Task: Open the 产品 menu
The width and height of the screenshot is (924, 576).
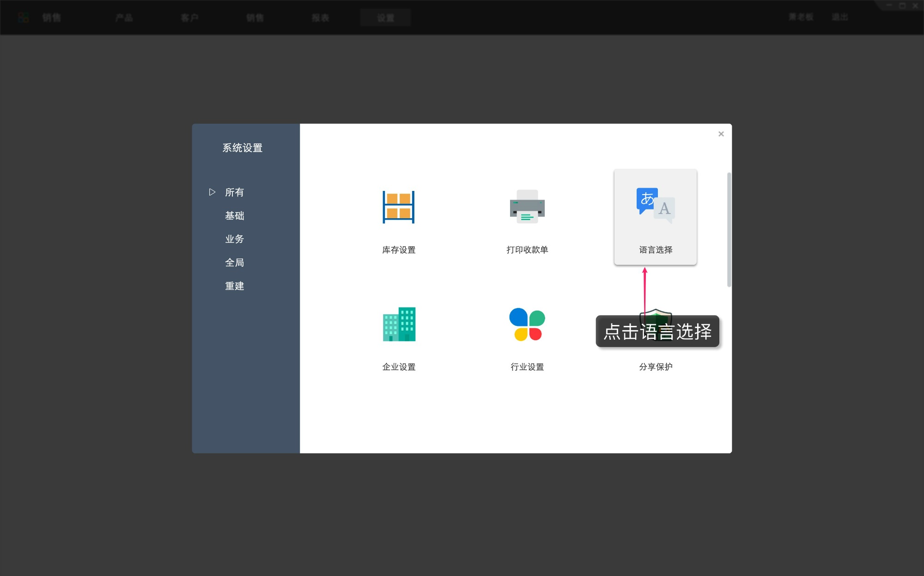Action: (x=123, y=17)
